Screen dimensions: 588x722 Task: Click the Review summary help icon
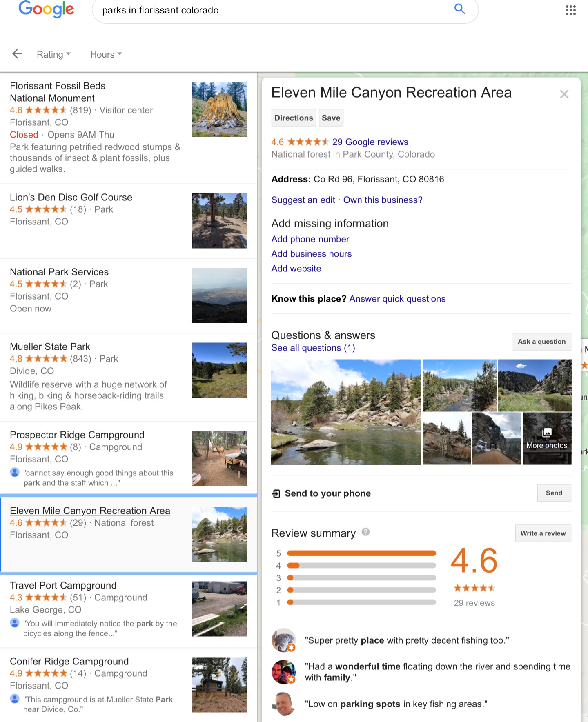point(365,532)
